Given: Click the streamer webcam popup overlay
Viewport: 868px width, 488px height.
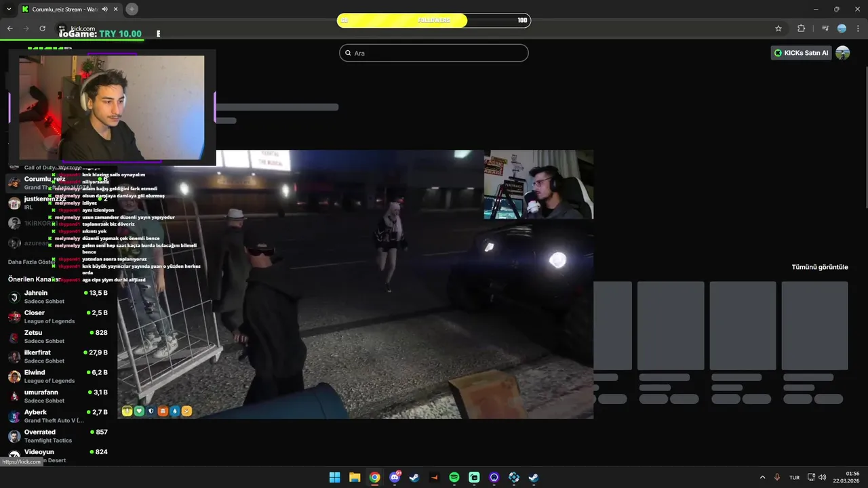Looking at the screenshot, I should 112,108.
